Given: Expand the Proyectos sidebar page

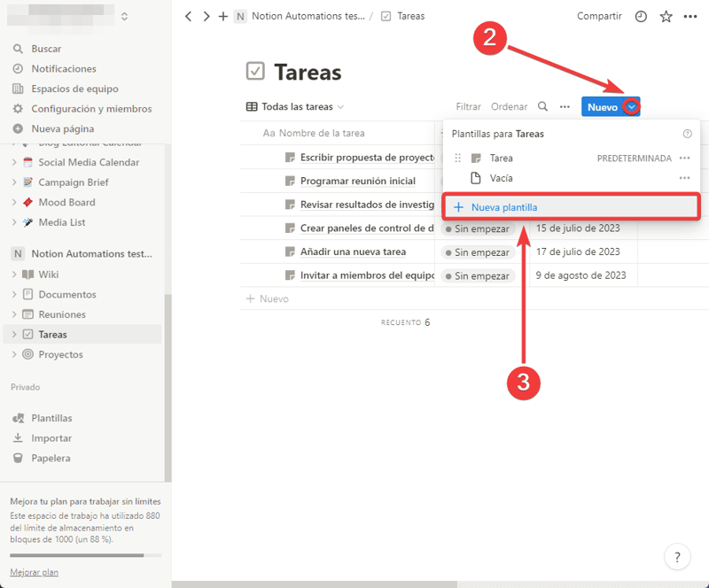Looking at the screenshot, I should tap(14, 354).
